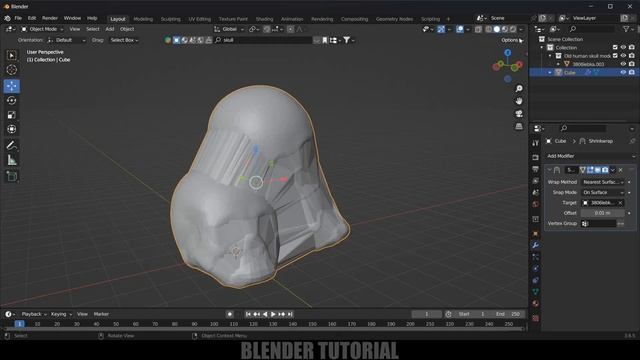Collapse the Shrinkwrap modifier panel
This screenshot has height=360, width=640.
pos(549,170)
